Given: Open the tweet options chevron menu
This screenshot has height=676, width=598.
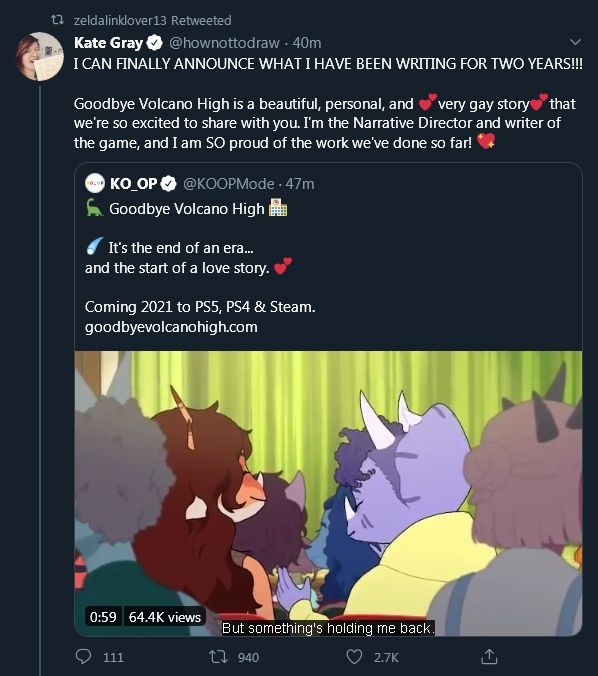Looking at the screenshot, I should point(575,42).
